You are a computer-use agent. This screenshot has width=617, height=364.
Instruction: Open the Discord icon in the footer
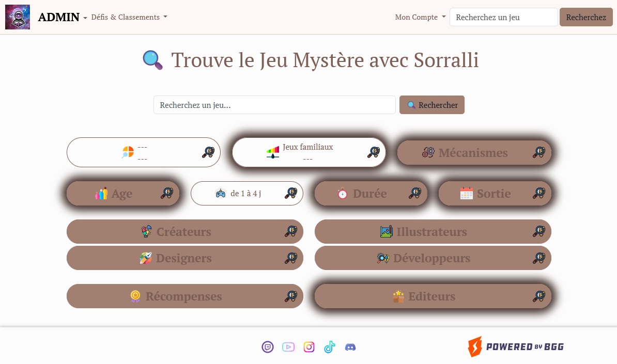(350, 346)
